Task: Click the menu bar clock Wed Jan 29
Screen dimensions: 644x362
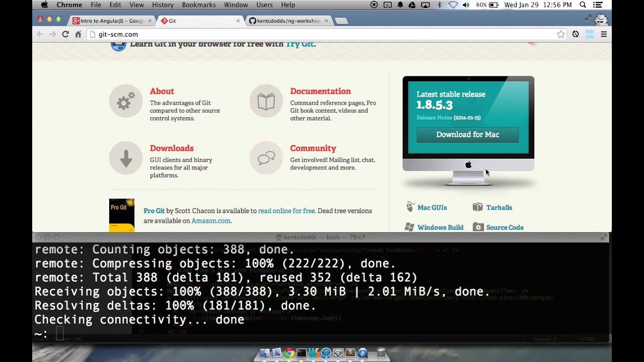Action: (538, 5)
